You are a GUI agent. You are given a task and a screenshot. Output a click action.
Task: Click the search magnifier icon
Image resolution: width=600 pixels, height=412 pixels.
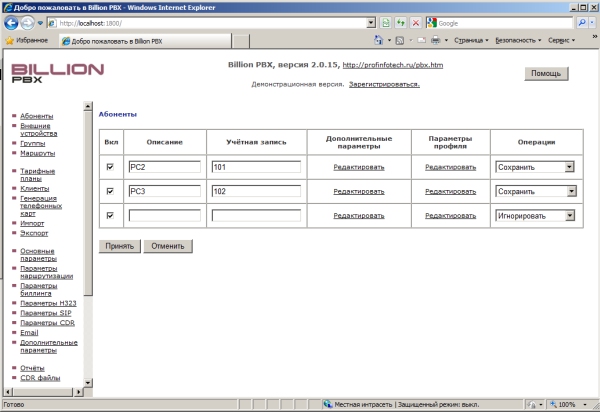(x=582, y=23)
